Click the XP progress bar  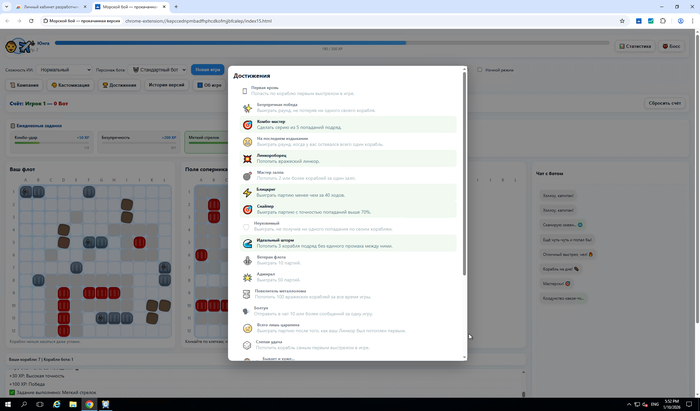coord(330,43)
